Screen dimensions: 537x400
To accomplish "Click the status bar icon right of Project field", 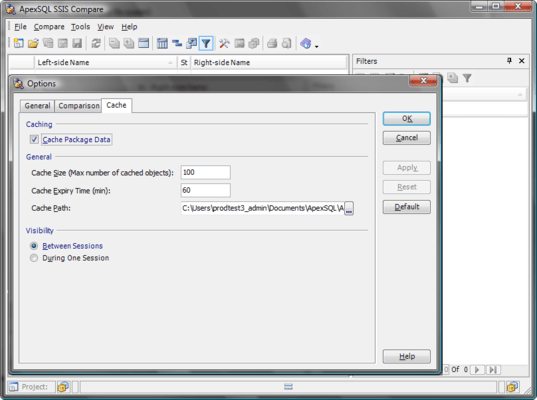I will pos(63,387).
